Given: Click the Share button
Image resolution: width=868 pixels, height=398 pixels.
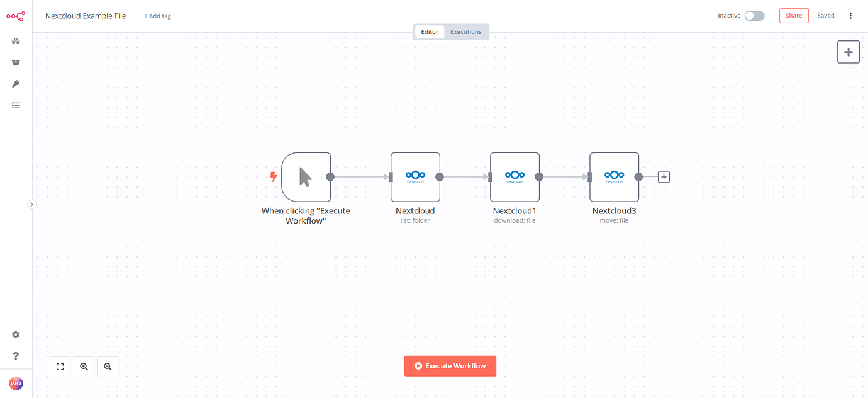Looking at the screenshot, I should (x=793, y=15).
